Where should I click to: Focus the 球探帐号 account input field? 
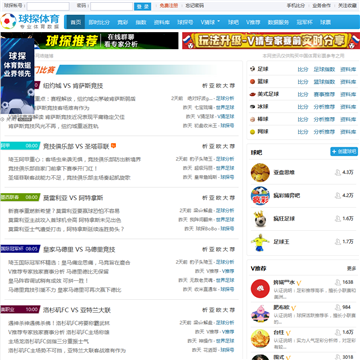coord(48,6)
